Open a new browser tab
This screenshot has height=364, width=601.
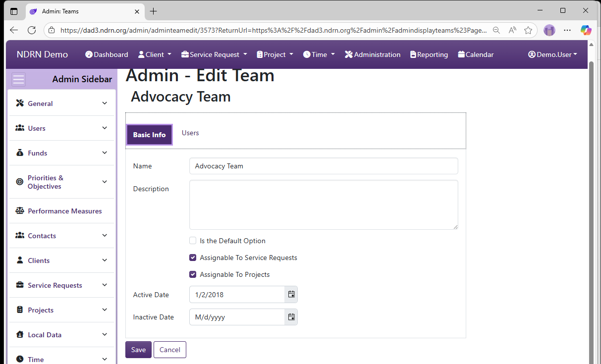pyautogui.click(x=154, y=11)
